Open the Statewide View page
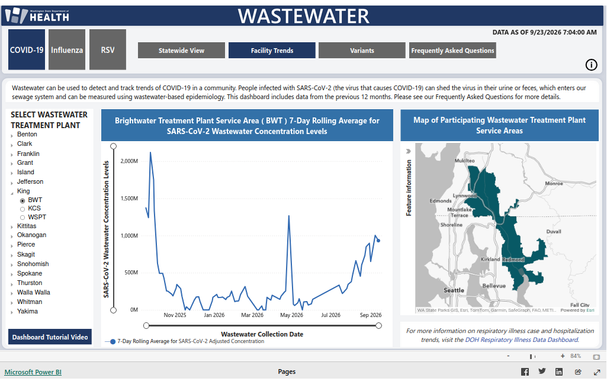Image resolution: width=607 pixels, height=380 pixels. tap(181, 50)
